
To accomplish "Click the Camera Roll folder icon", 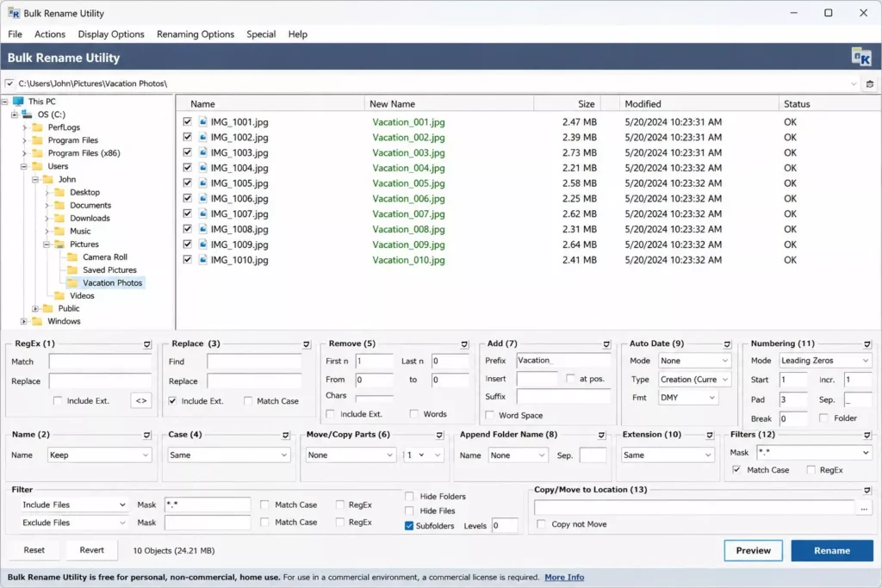I will tap(72, 257).
